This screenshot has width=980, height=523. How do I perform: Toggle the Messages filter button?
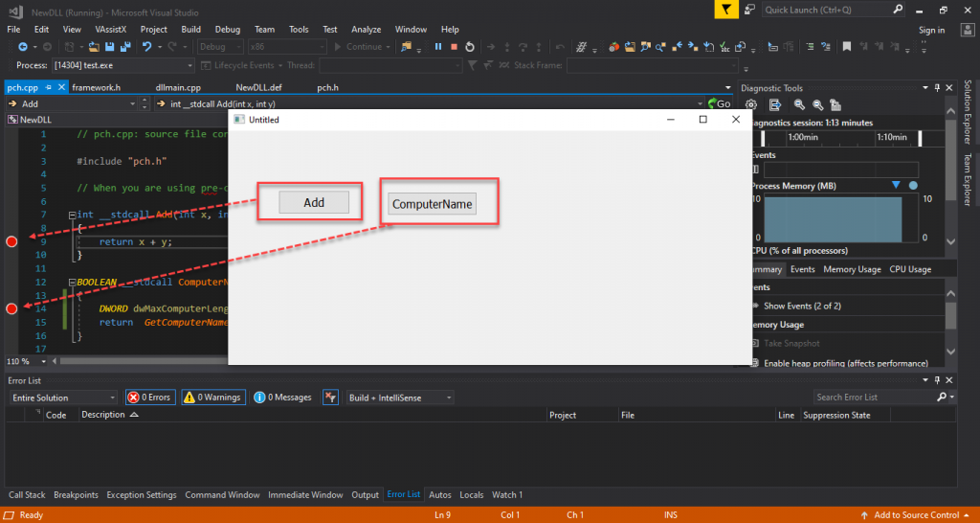coord(283,398)
